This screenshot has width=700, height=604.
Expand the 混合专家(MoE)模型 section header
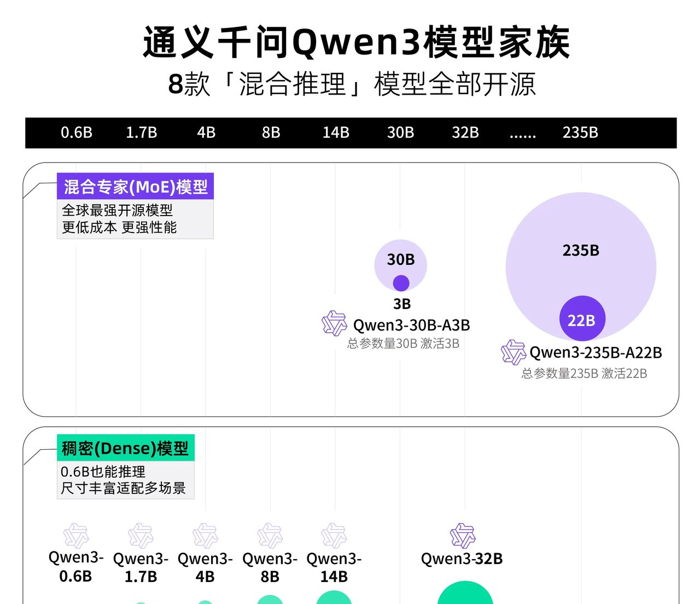tap(136, 187)
